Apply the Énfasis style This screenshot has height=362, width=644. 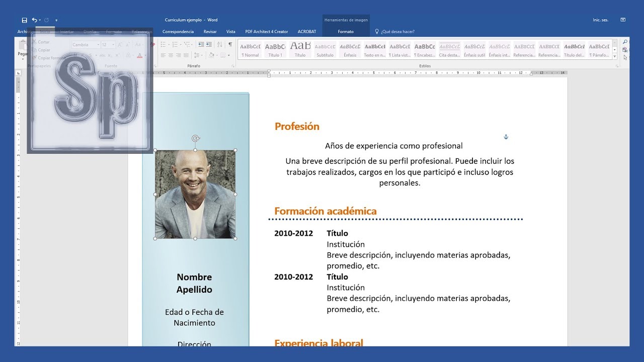pyautogui.click(x=350, y=50)
